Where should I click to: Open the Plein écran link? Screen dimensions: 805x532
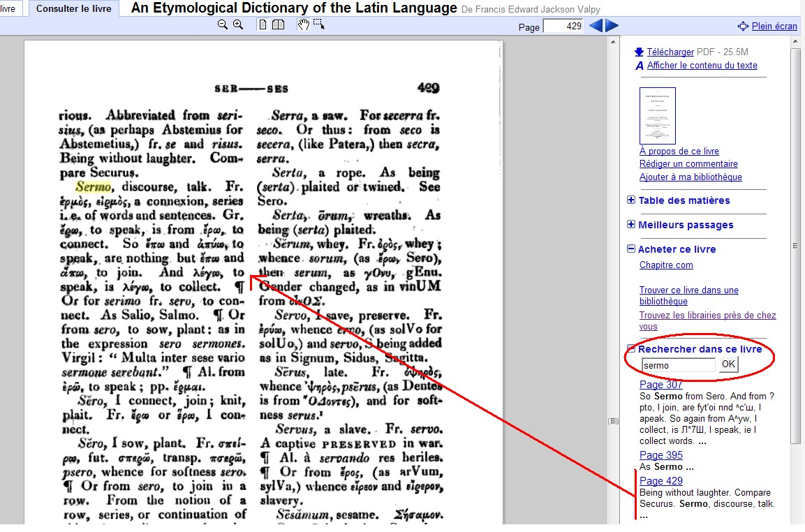774,27
